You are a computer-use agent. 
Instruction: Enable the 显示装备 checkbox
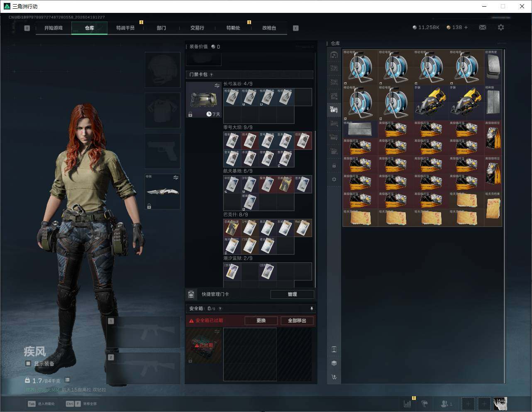[x=28, y=363]
